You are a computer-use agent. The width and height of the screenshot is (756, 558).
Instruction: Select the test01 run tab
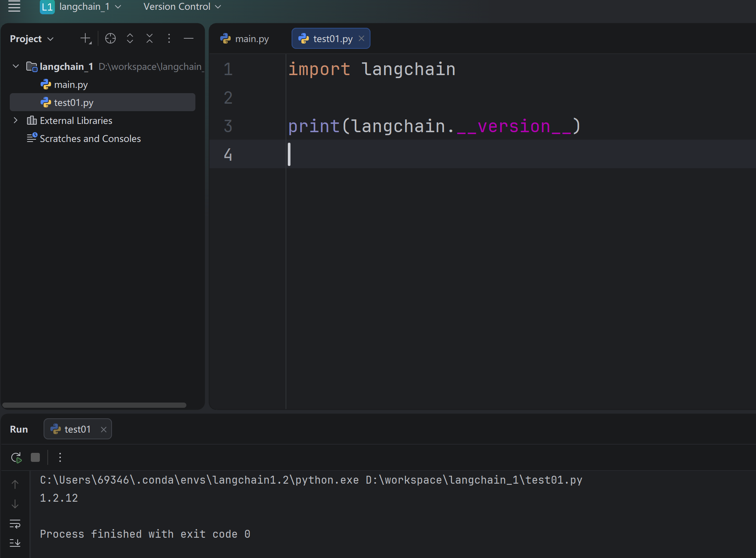coord(78,429)
